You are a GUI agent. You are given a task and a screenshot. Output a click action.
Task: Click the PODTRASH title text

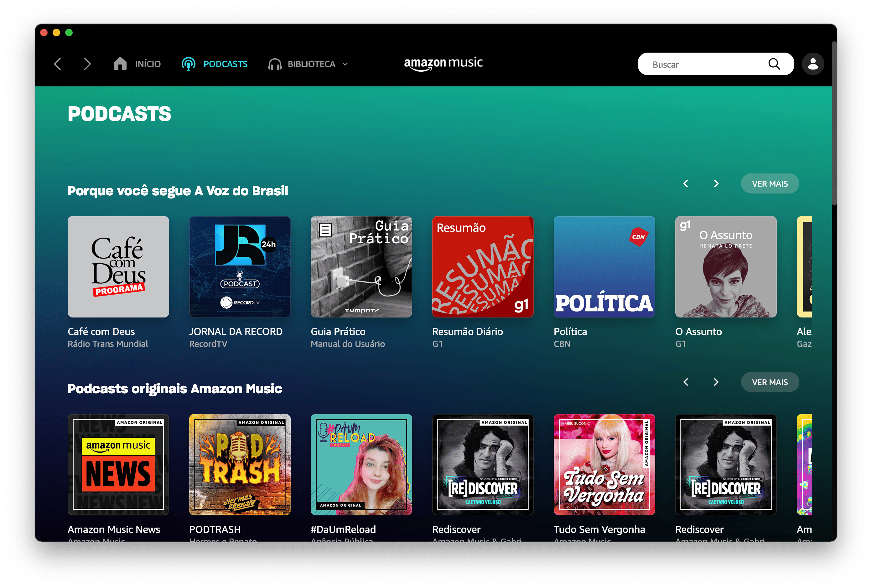tap(215, 529)
